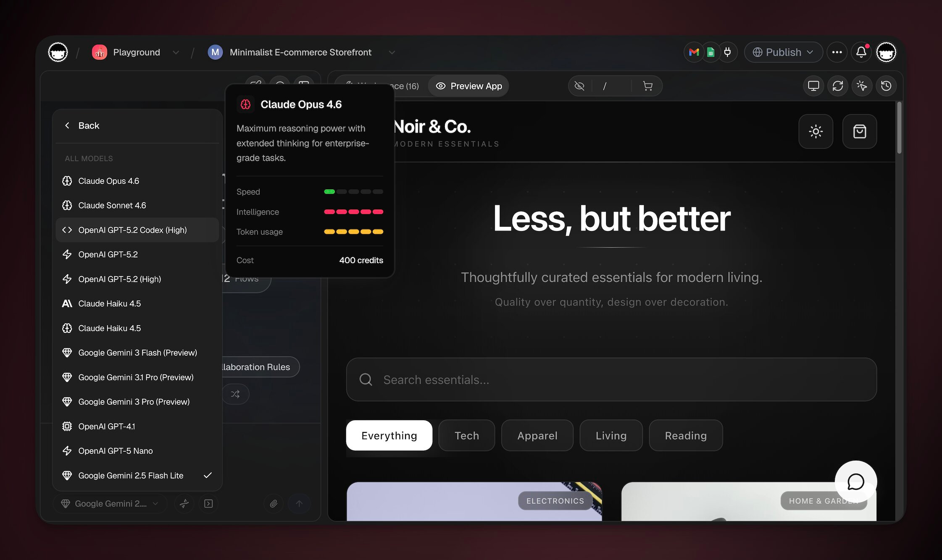
Task: Click the three-dots more options button
Action: [837, 52]
